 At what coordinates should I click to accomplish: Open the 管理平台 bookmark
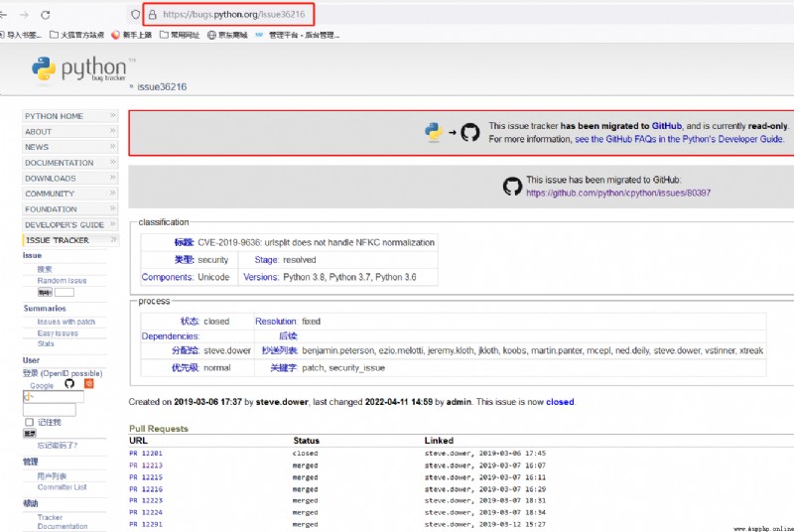pos(298,35)
